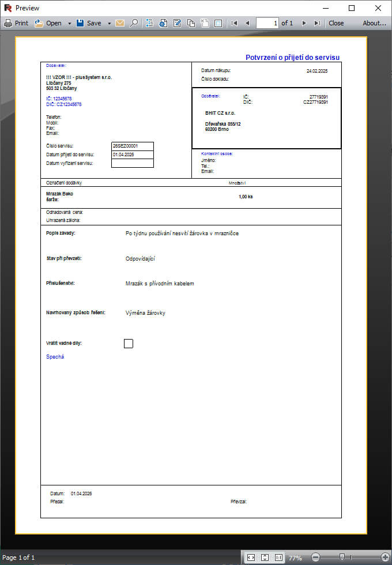Go to the first page
Screen dimensions: 392x565
click(x=234, y=23)
